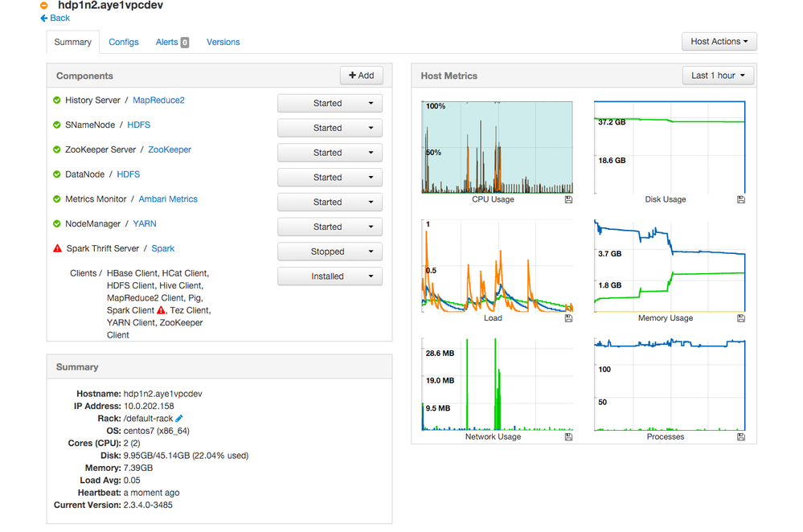Open the Alerts tab
Viewport: 803px width, 532px height.
172,42
